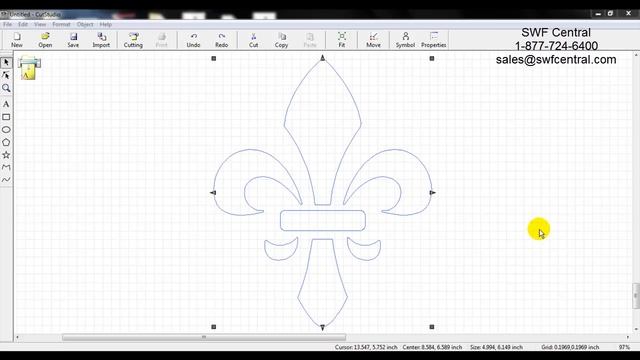The height and width of the screenshot is (360, 640).
Task: Click the cutting machine icon on the canvas
Action: 29,68
